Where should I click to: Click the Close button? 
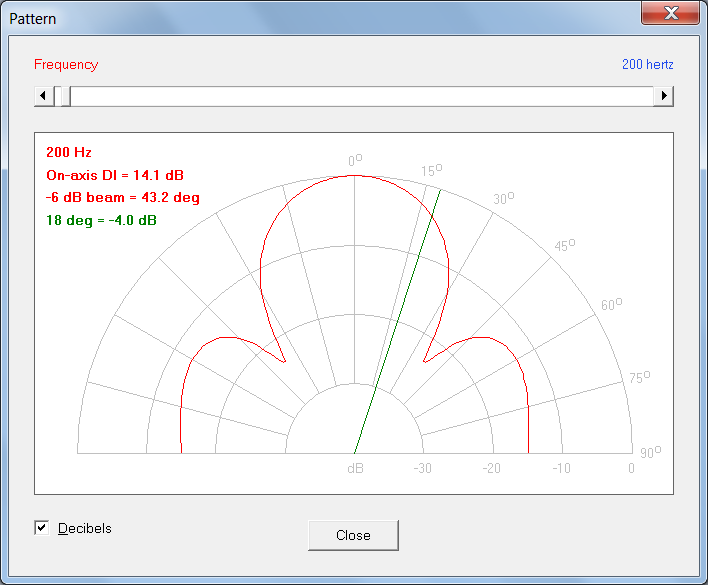tap(353, 535)
